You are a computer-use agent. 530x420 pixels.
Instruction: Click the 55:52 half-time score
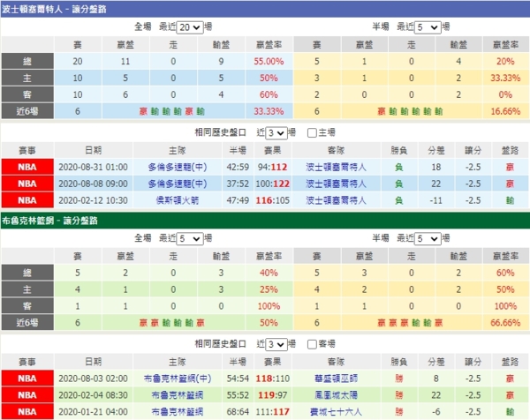238,395
